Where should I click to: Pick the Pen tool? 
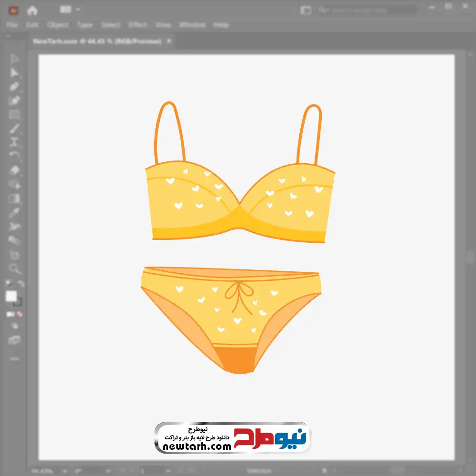click(x=14, y=87)
